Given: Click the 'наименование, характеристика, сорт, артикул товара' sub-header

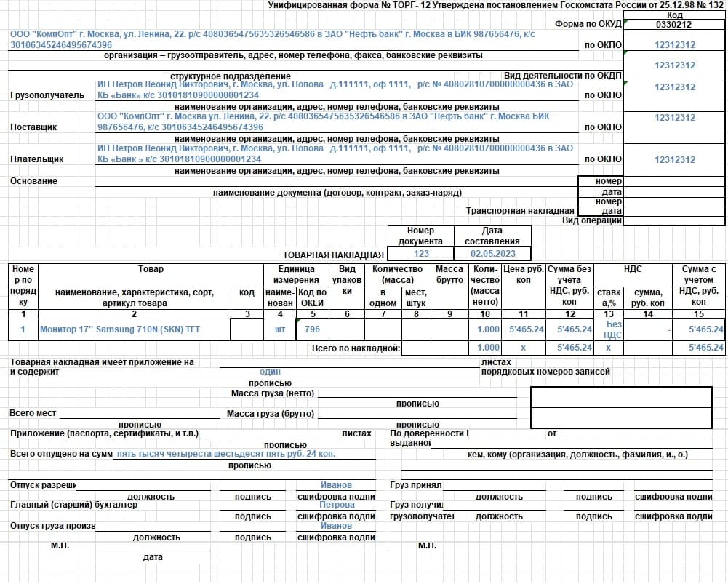Looking at the screenshot, I should tap(134, 297).
